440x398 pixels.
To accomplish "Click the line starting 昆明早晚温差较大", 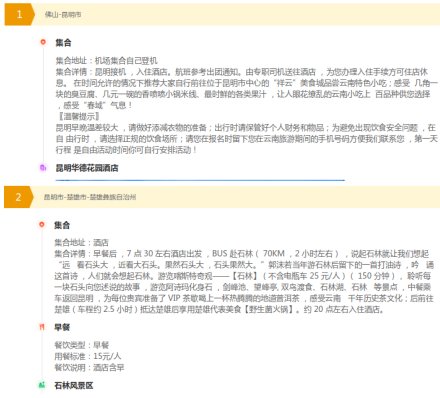I will coord(246,128).
